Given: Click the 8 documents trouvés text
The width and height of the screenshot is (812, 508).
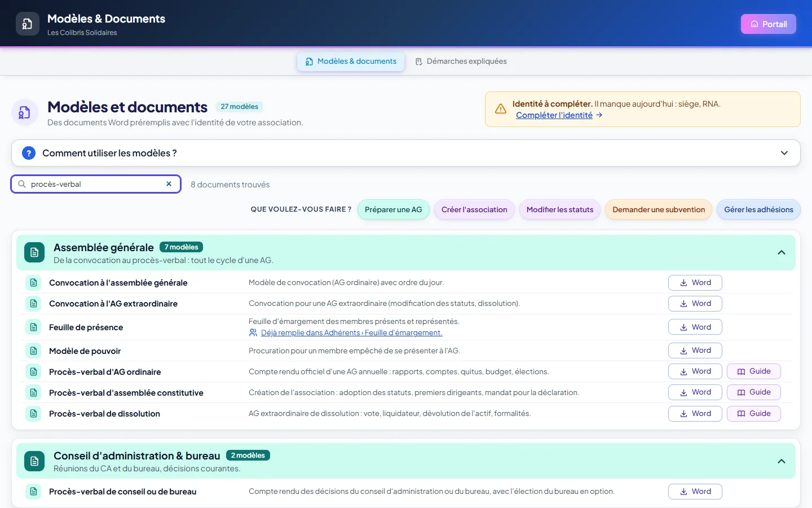Looking at the screenshot, I should point(230,185).
